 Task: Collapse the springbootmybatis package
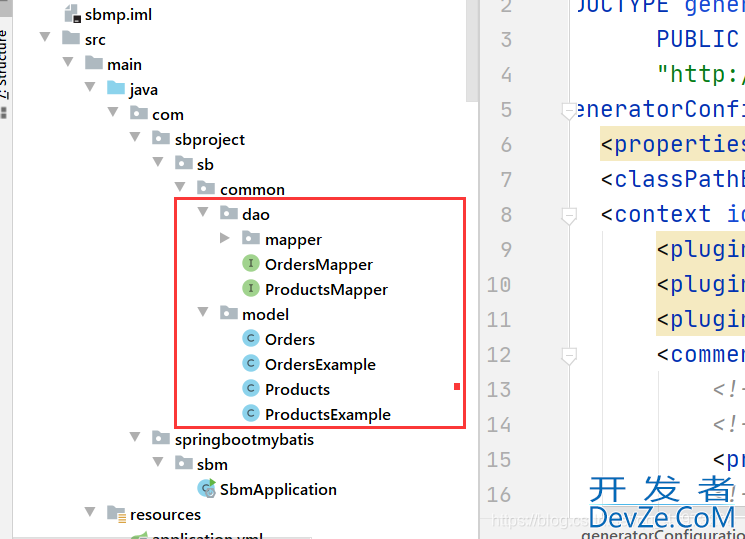(135, 437)
